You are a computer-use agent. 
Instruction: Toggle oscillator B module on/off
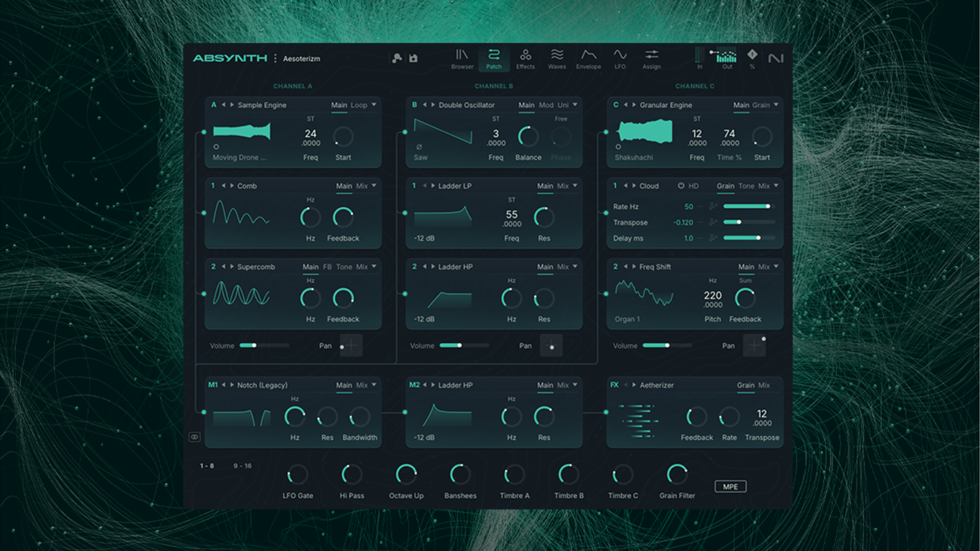click(x=415, y=105)
